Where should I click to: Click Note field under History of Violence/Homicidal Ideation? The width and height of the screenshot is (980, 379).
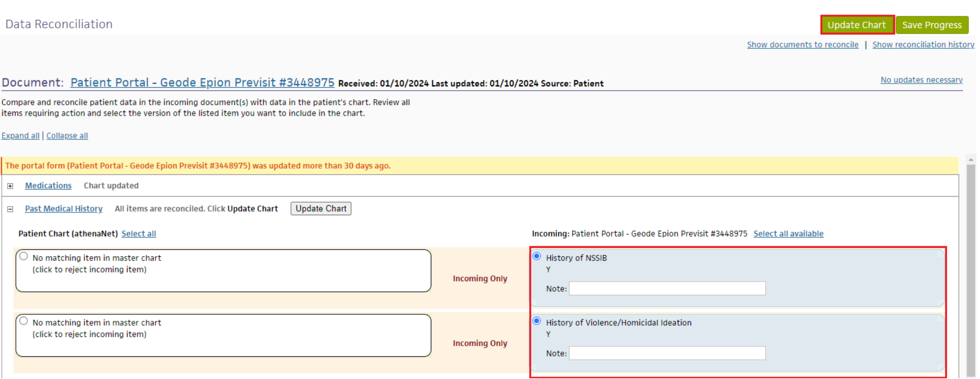[667, 353]
